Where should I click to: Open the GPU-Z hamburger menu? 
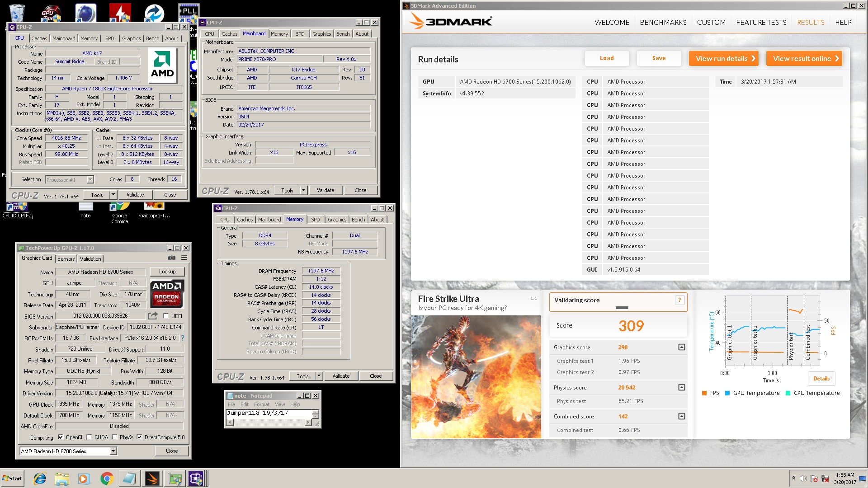pyautogui.click(x=184, y=258)
